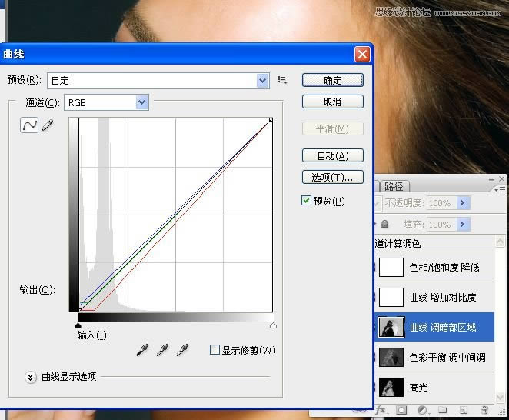Expand the 曲线显示选项 curve display options
The width and height of the screenshot is (509, 420).
point(31,377)
